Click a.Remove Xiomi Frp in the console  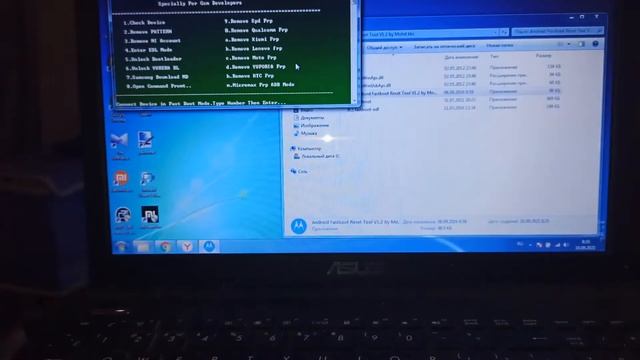pyautogui.click(x=252, y=39)
